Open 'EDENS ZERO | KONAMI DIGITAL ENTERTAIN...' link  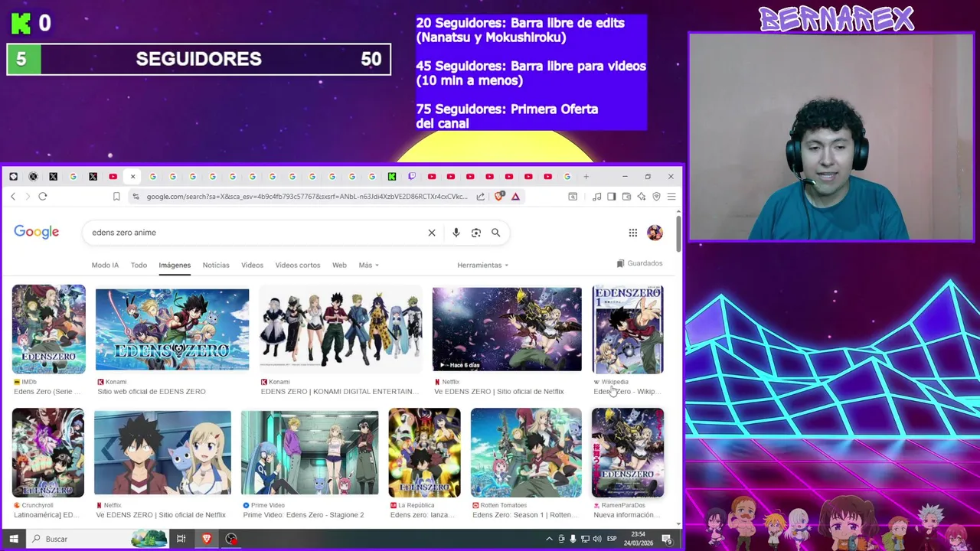[x=340, y=392]
